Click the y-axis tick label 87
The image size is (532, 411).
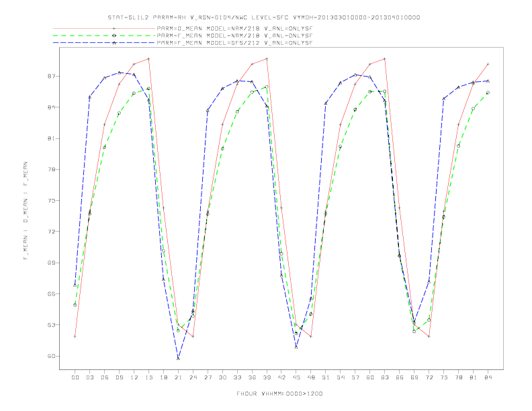50,77
